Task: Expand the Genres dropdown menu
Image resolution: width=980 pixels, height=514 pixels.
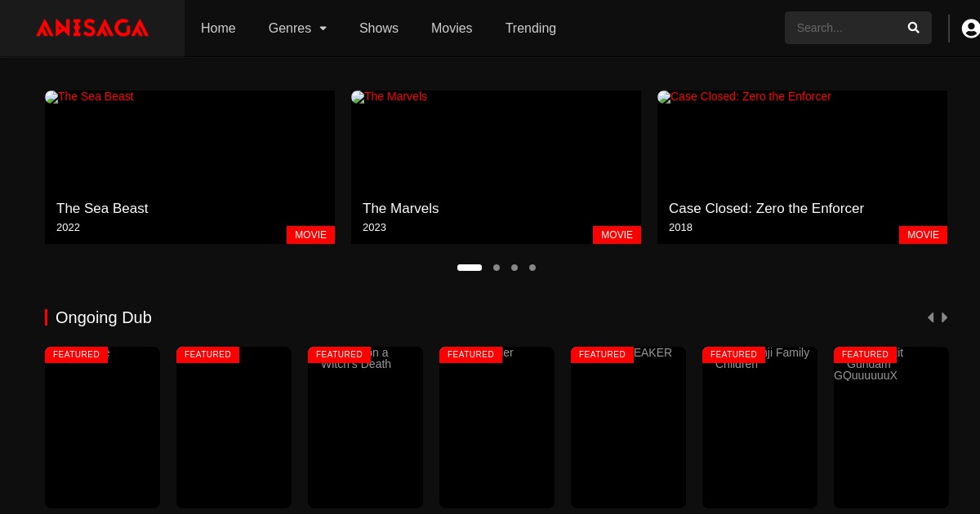Action: [x=297, y=28]
